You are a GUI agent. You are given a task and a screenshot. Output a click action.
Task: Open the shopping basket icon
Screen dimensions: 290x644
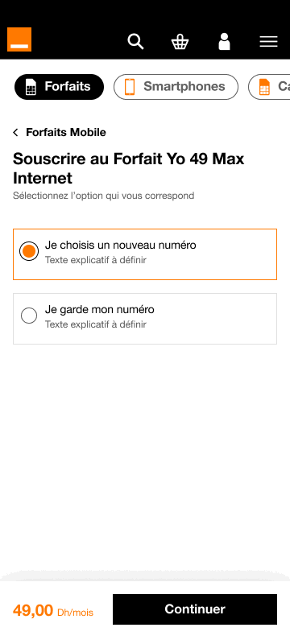[180, 42]
